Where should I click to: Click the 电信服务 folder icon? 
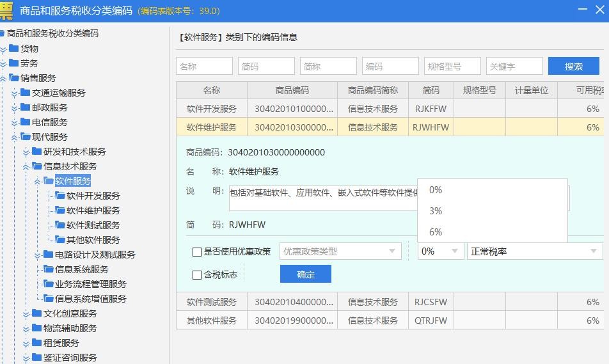pyautogui.click(x=26, y=122)
